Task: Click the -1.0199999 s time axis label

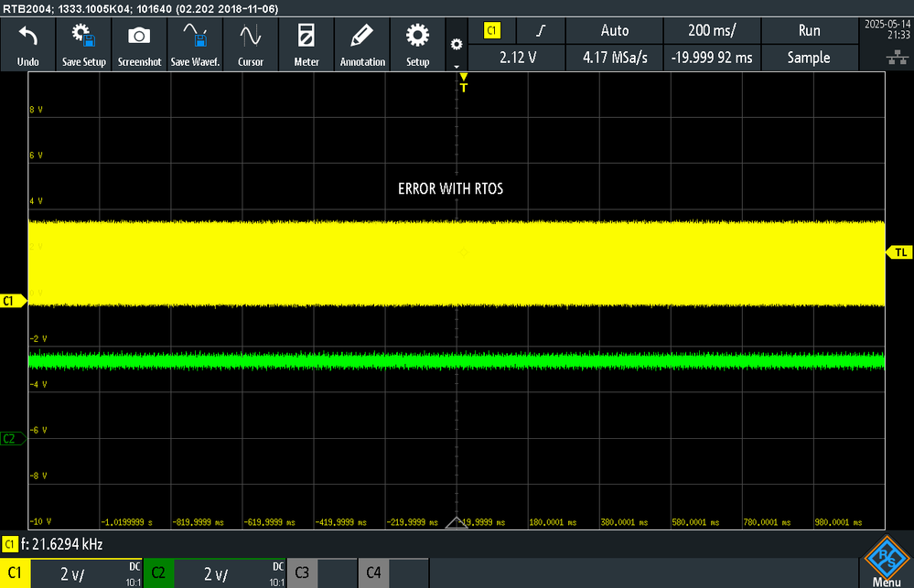Action: (x=126, y=522)
